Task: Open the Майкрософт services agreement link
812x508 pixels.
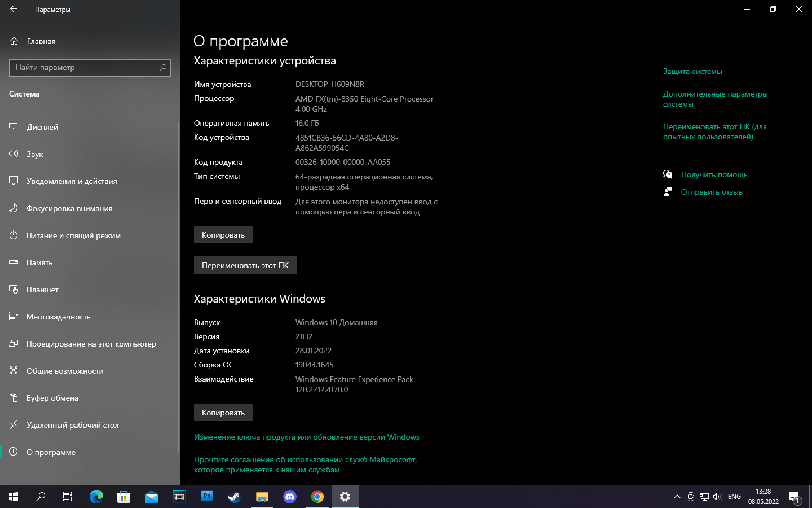Action: tap(306, 465)
